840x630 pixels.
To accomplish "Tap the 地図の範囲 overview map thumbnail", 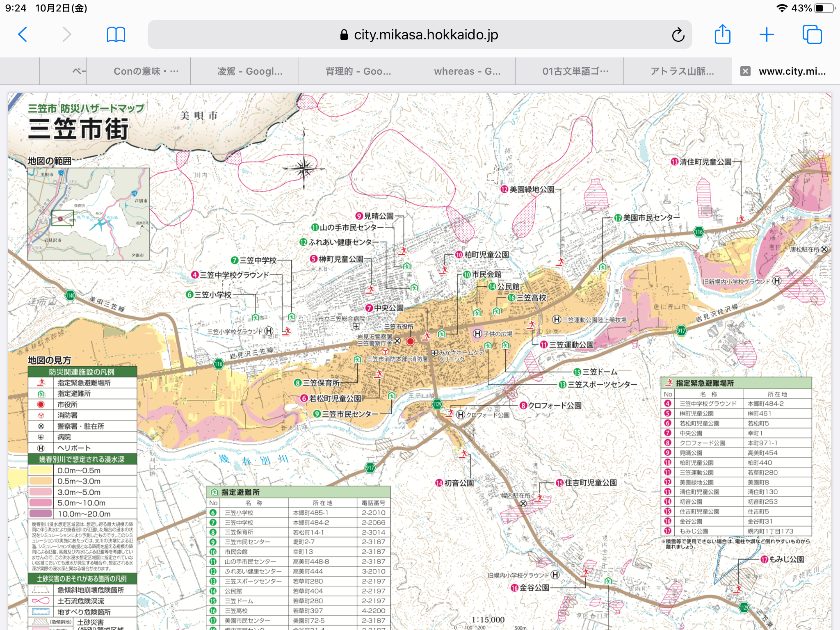I will coord(88,214).
